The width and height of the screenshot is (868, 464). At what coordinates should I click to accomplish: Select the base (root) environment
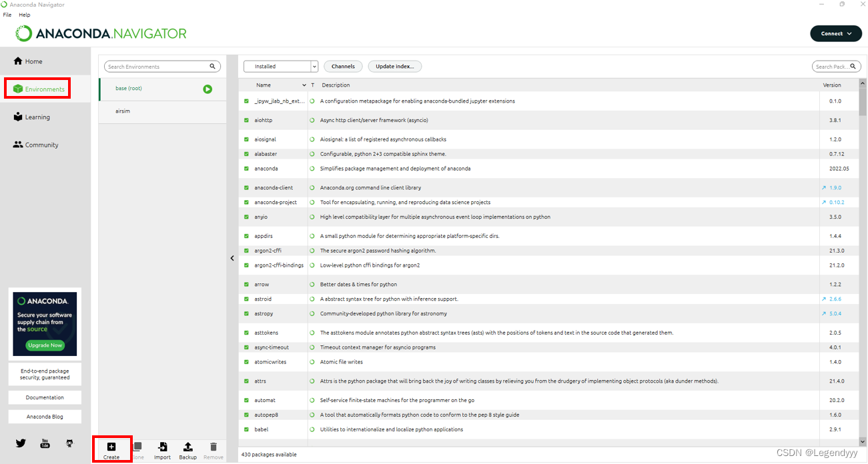coord(162,89)
